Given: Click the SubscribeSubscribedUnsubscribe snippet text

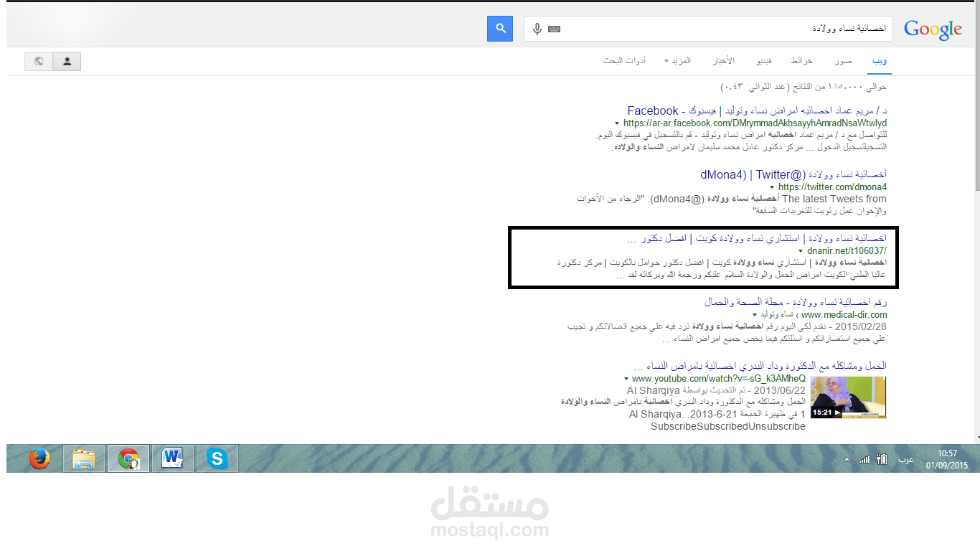Looking at the screenshot, I should 728,426.
